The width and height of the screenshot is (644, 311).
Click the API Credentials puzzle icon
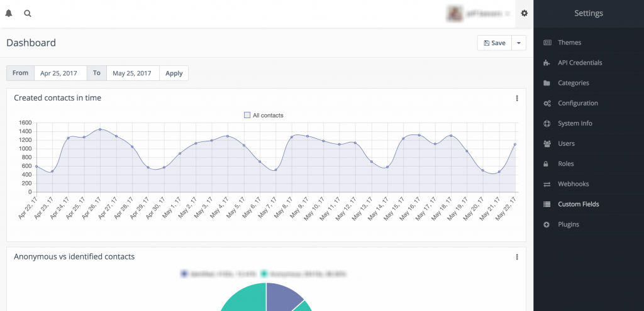(x=547, y=63)
